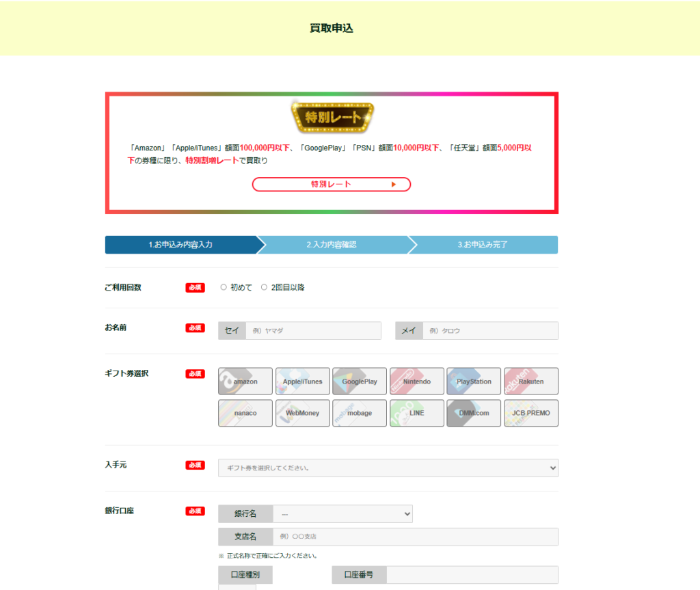Choose the PlayStation gift card tile

click(474, 381)
